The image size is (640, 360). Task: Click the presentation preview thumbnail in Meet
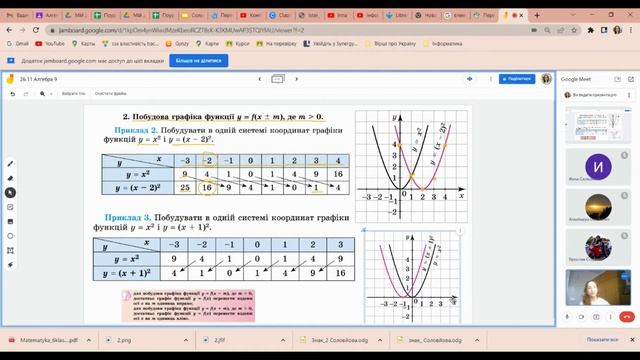coord(598,125)
